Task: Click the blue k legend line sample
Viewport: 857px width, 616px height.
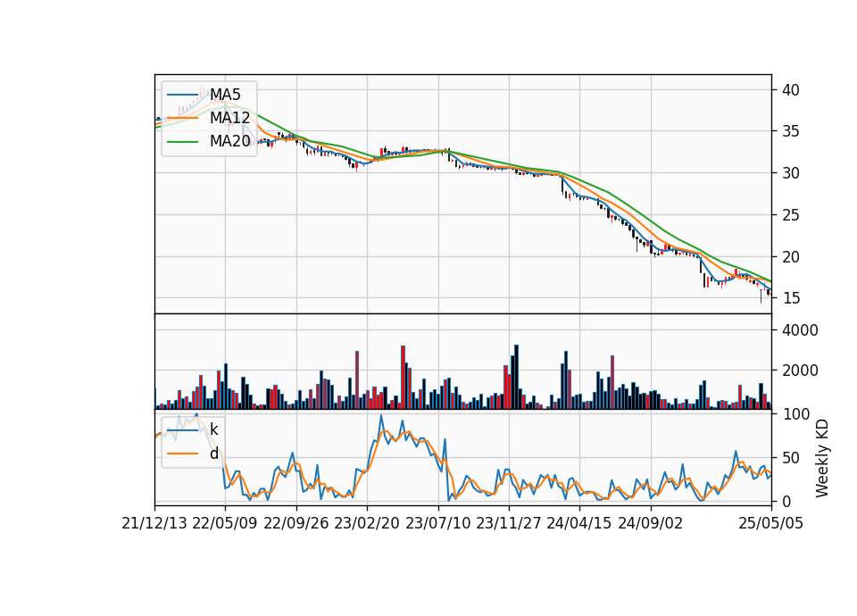Action: tap(182, 429)
